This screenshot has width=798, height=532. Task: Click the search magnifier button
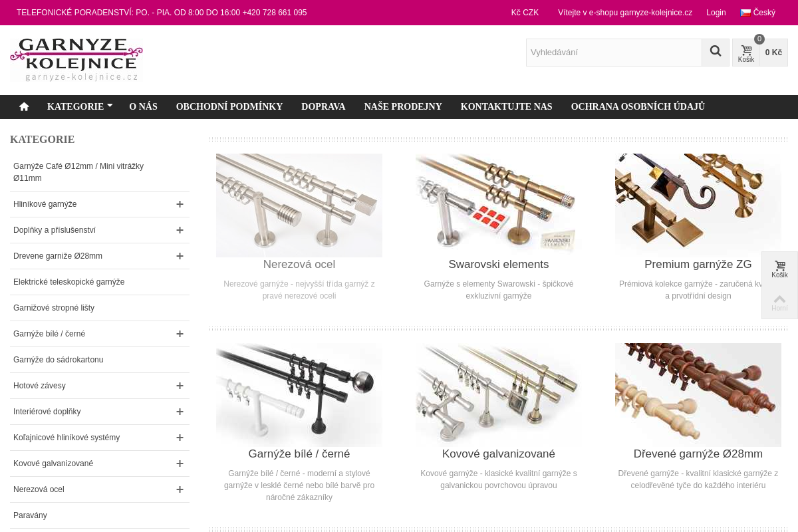tap(716, 52)
